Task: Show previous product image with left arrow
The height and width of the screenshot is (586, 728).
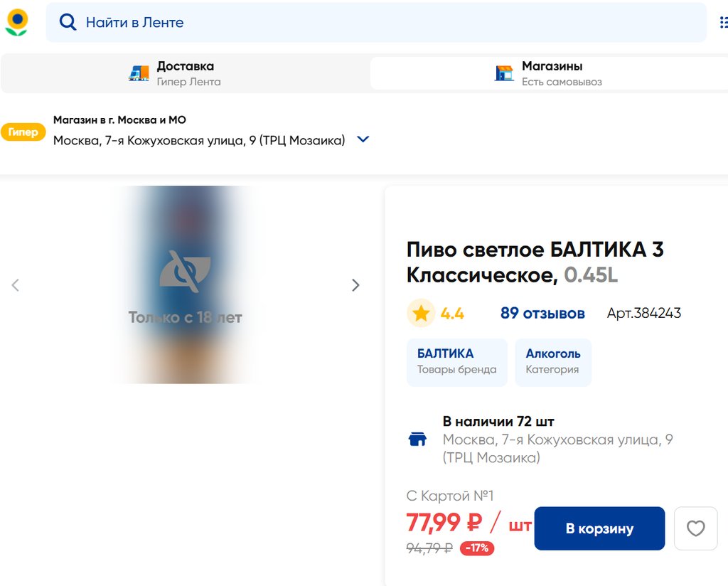Action: pyautogui.click(x=16, y=285)
